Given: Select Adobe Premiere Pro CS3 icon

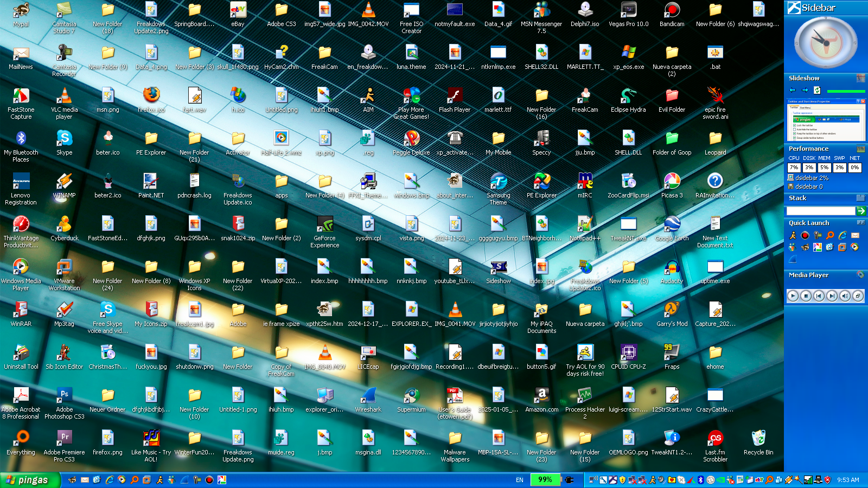Looking at the screenshot, I should coord(64,446).
